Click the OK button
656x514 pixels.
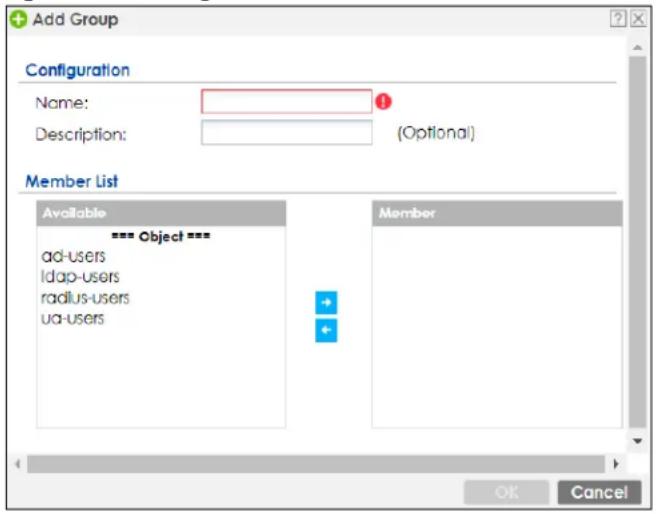coord(507,492)
